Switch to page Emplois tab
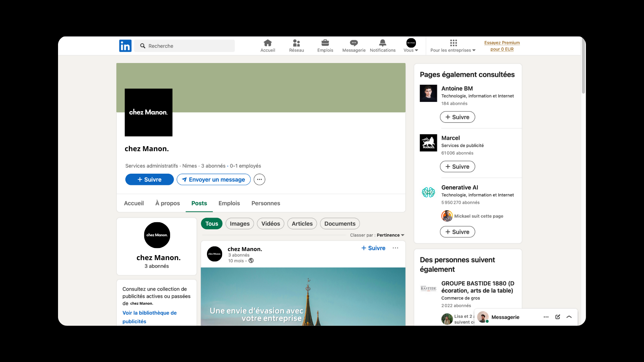 229,203
